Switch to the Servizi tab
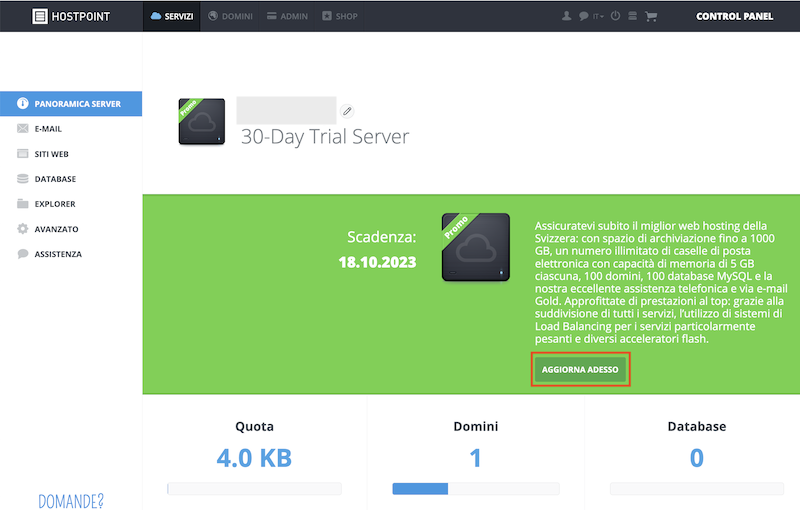Image resolution: width=800 pixels, height=510 pixels. tap(172, 16)
